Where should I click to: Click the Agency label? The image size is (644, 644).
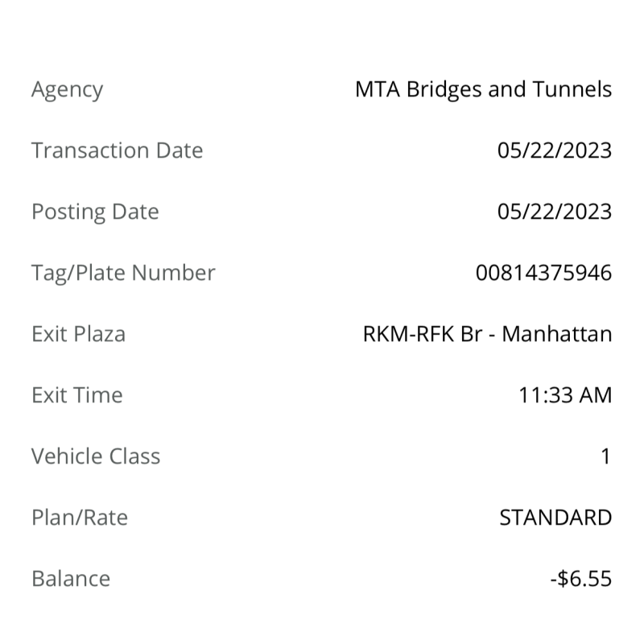68,89
